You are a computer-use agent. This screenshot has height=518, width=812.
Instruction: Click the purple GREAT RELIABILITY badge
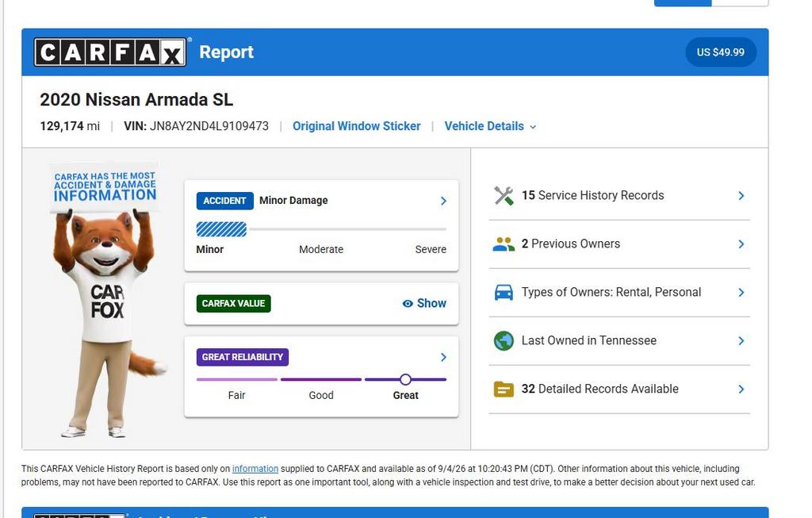(x=243, y=357)
